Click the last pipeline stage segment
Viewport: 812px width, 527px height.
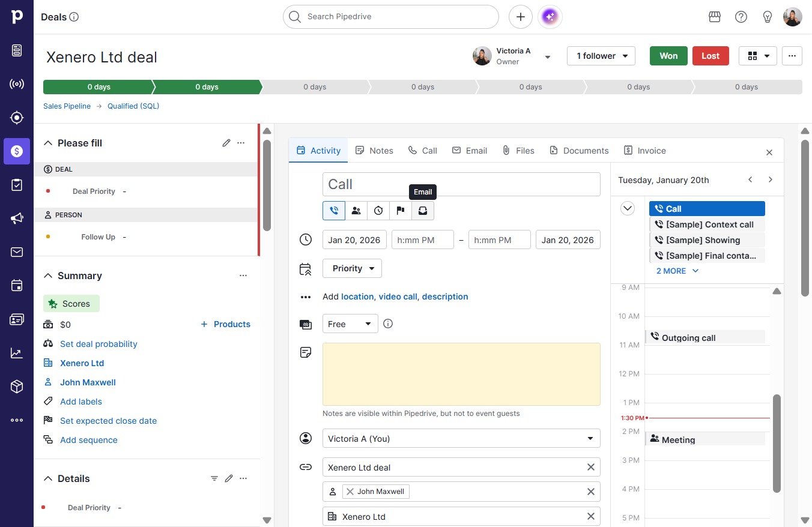[747, 87]
